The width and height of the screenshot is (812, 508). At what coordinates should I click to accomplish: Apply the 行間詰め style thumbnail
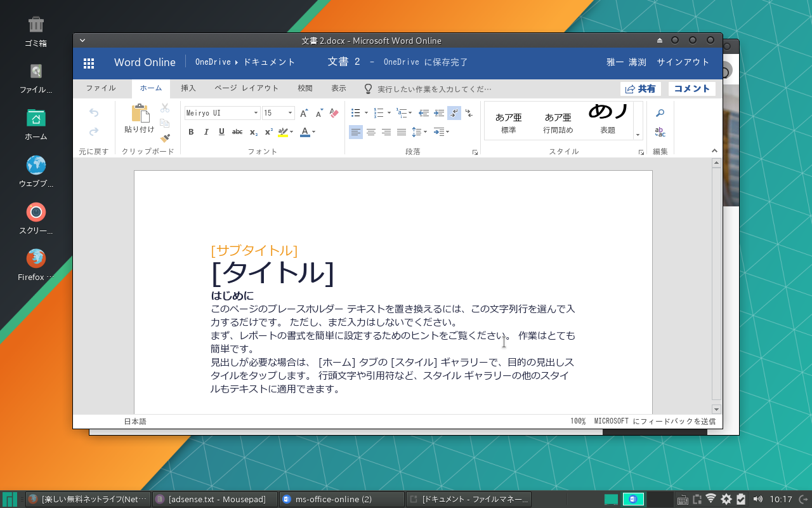click(x=558, y=121)
